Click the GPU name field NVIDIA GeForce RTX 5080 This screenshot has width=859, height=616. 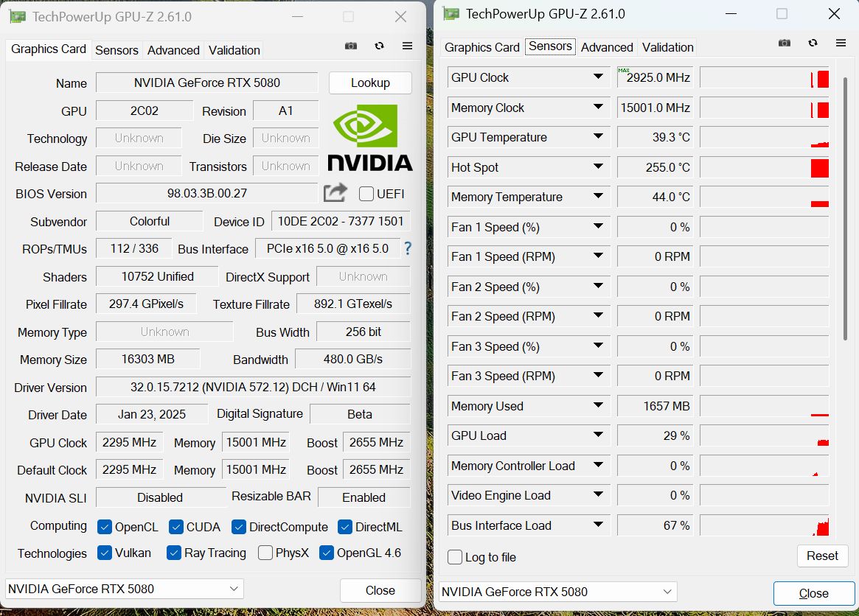coord(206,83)
